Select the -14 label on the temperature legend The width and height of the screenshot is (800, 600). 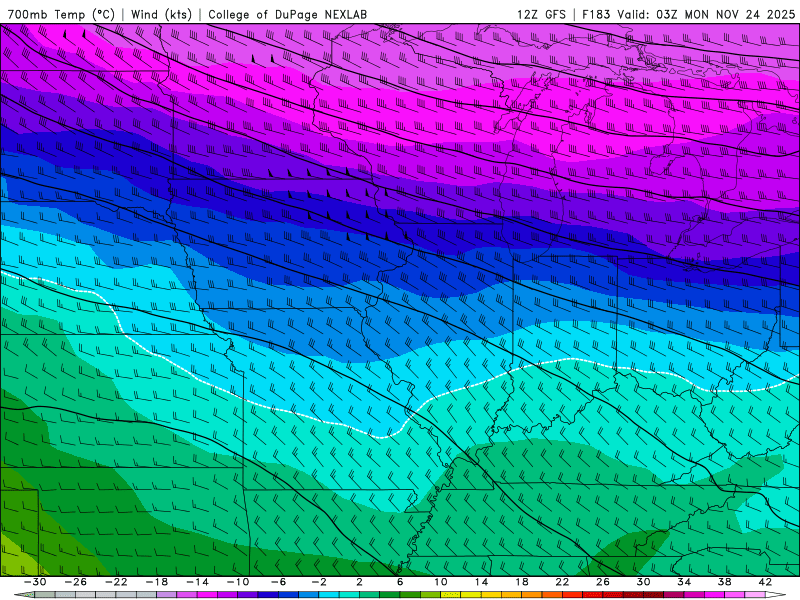point(197,582)
